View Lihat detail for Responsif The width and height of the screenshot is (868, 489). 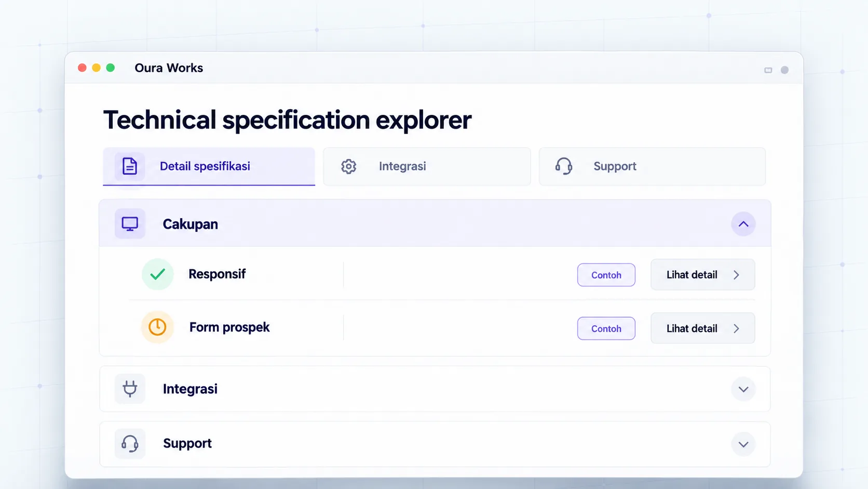click(x=703, y=274)
